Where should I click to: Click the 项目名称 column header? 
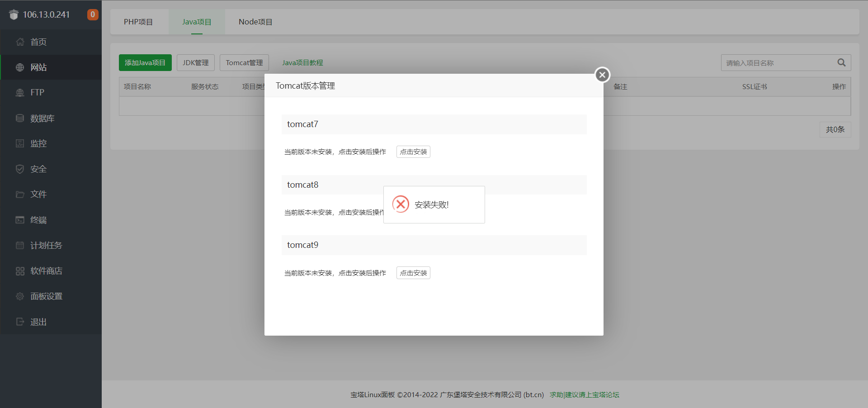coord(137,86)
